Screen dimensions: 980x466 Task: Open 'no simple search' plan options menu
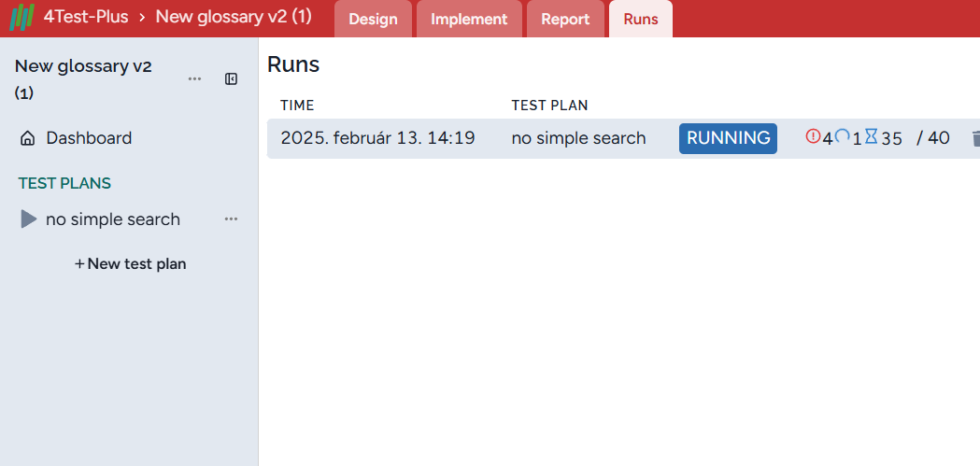coord(231,219)
